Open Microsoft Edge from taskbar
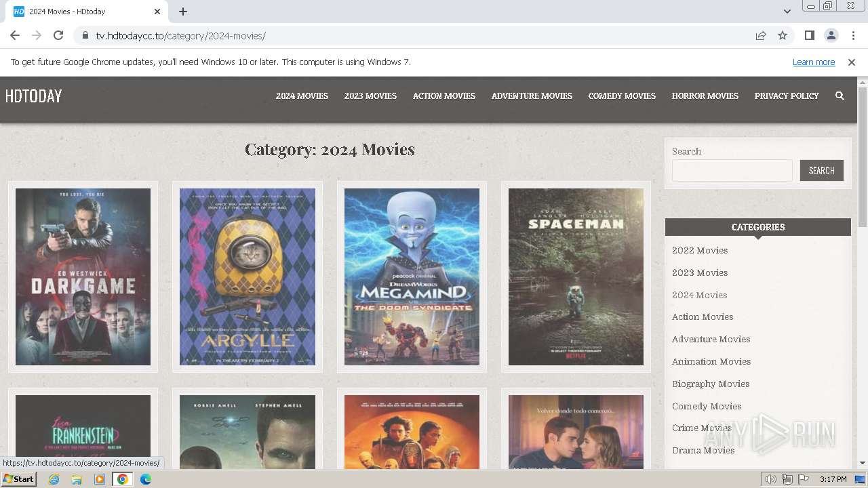The height and width of the screenshot is (488, 868). (146, 479)
